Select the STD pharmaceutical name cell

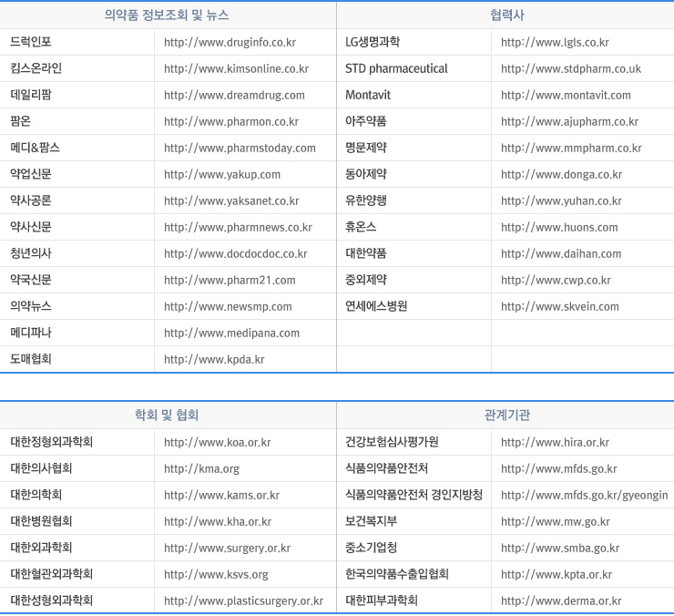pyautogui.click(x=396, y=69)
